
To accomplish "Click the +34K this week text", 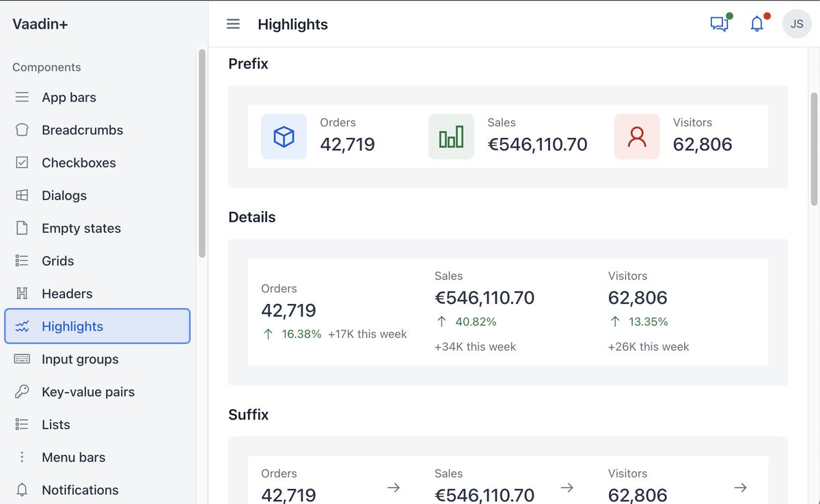I will 475,347.
